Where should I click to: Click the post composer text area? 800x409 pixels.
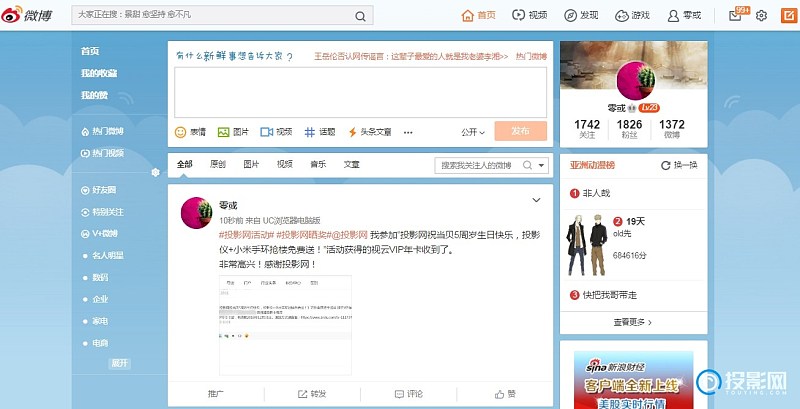(x=360, y=93)
